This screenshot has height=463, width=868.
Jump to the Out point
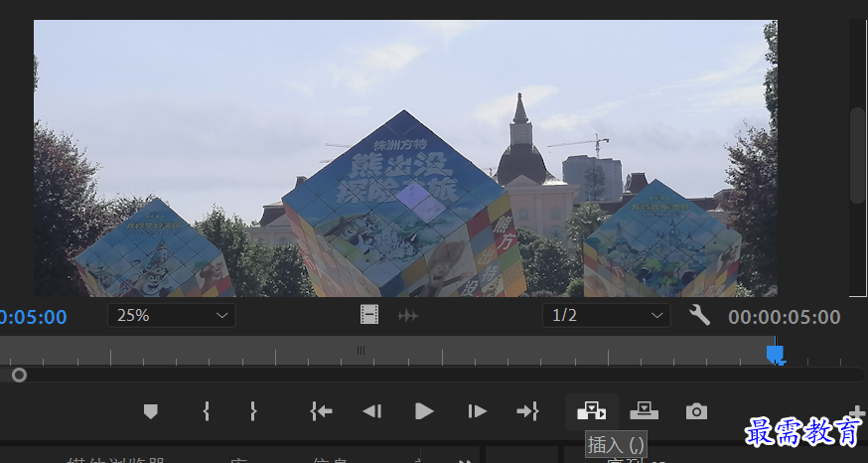click(527, 411)
